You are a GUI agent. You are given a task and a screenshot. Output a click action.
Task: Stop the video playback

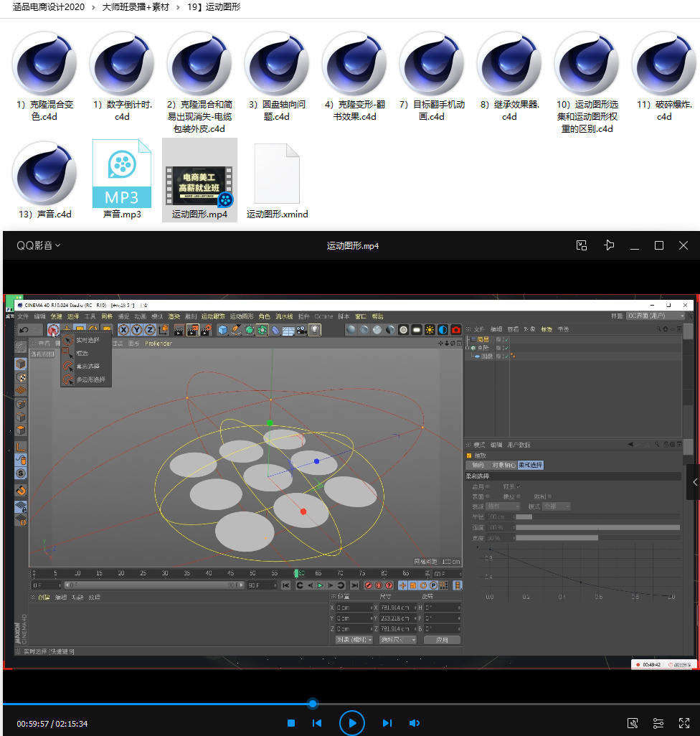click(291, 723)
